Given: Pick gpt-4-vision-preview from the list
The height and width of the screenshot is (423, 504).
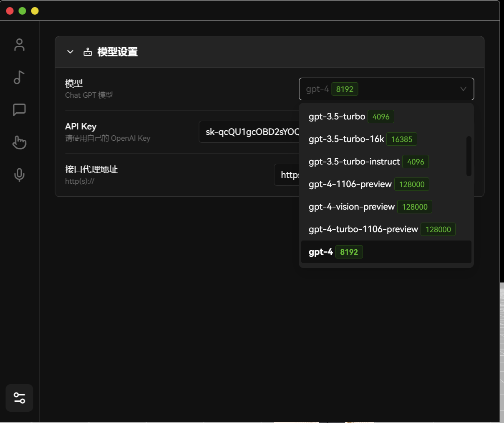Looking at the screenshot, I should (x=386, y=207).
